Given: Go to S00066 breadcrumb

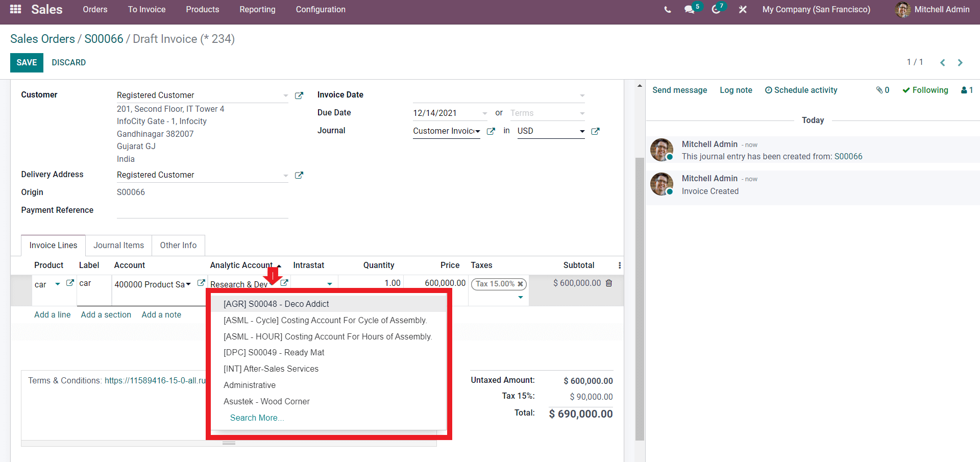Looking at the screenshot, I should [104, 39].
